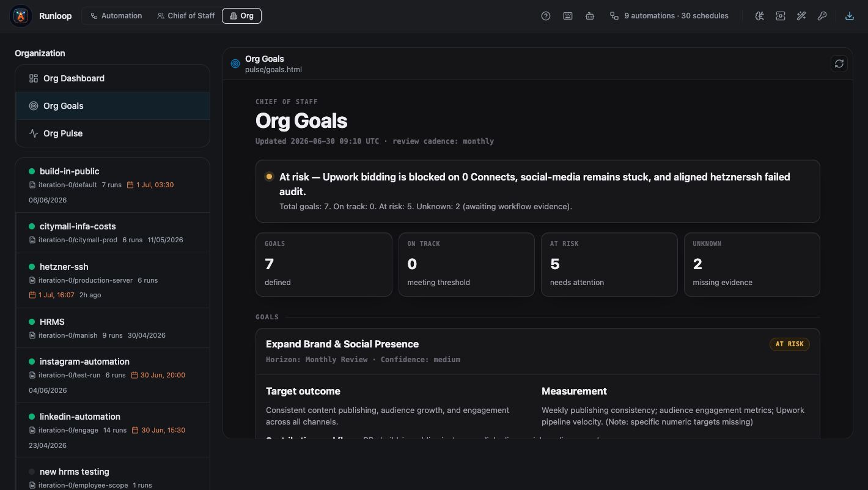This screenshot has width=868, height=490.
Task: Open the keyboard shortcuts icon
Action: [568, 16]
